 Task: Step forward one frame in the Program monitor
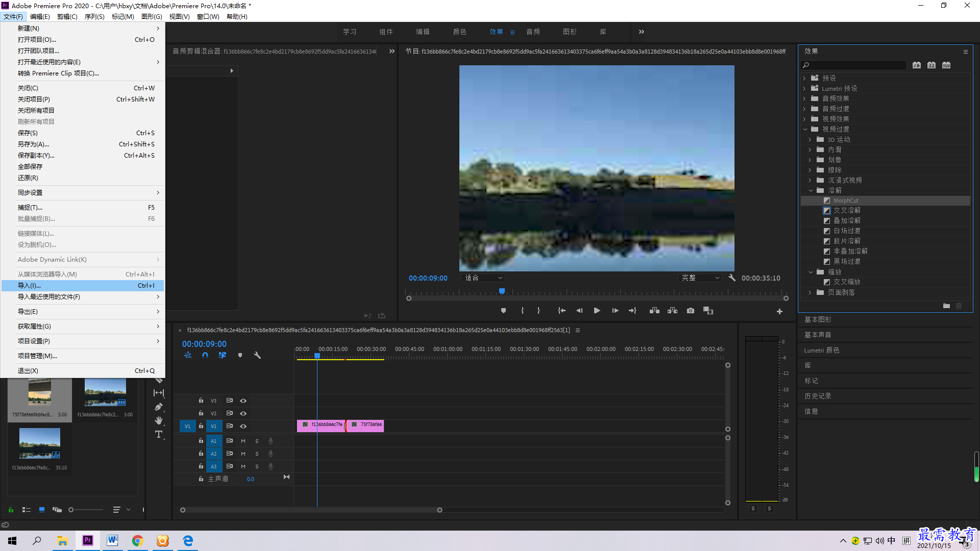click(x=615, y=311)
